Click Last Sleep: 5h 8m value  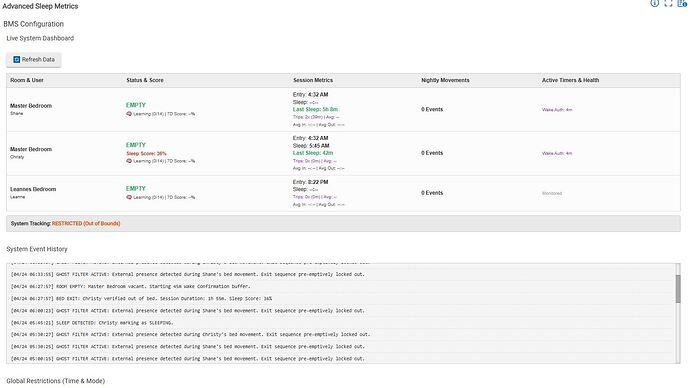(315, 110)
